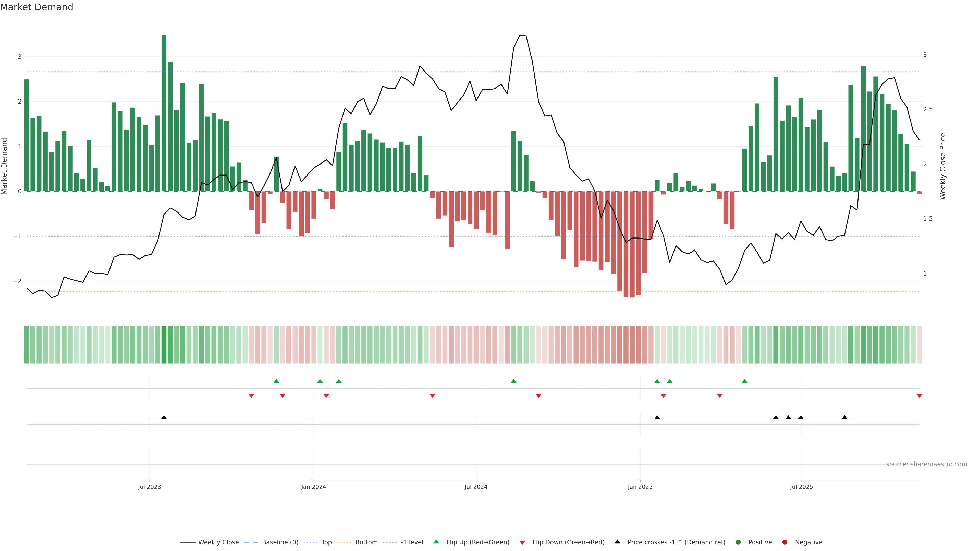980x551 pixels.
Task: Hide the Top dotted line legend item
Action: click(326, 542)
